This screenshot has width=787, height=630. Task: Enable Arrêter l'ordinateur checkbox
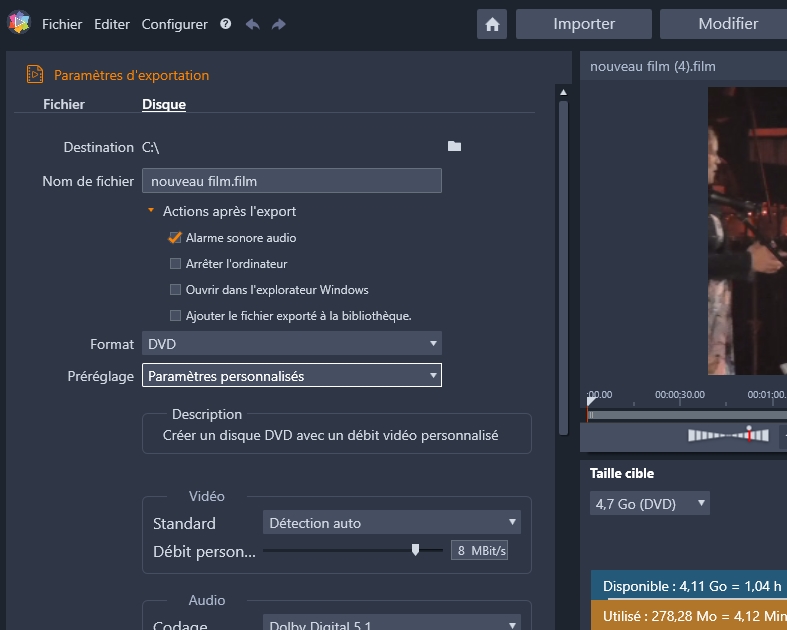pyautogui.click(x=176, y=264)
